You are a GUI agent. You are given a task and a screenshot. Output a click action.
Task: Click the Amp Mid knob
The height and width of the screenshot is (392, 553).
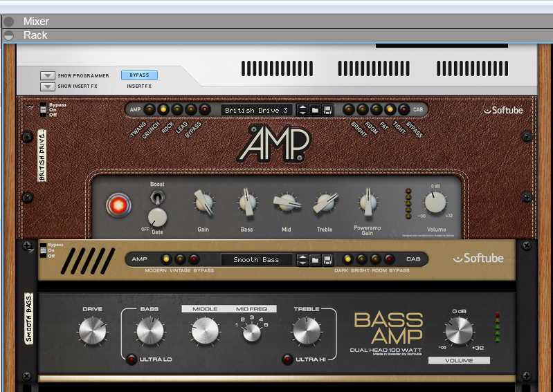point(287,203)
